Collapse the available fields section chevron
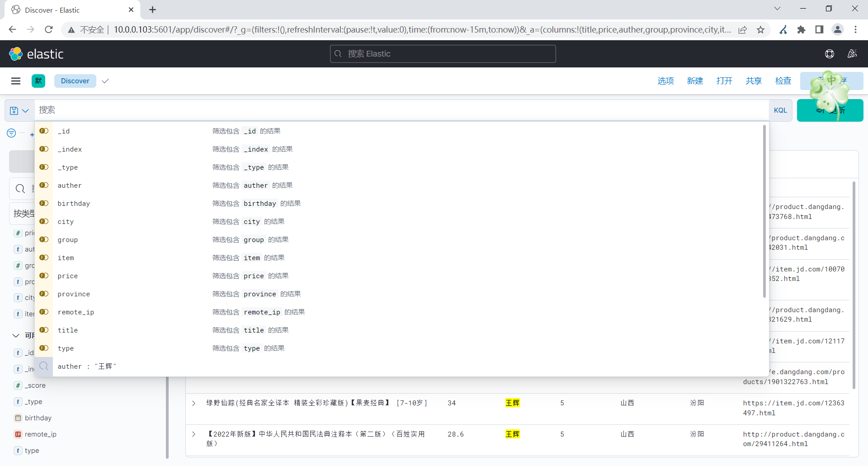 pyautogui.click(x=16, y=336)
